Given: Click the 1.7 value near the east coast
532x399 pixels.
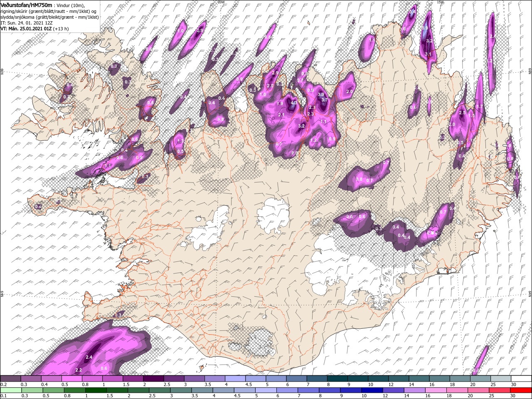Looking at the screenshot, I should [x=479, y=107].
